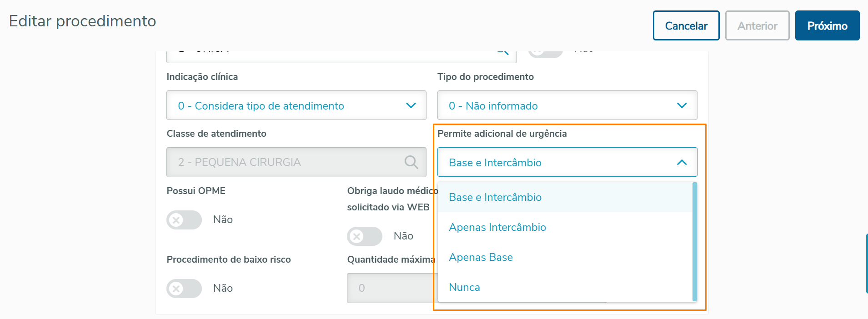Go to the next step with Próximo
The width and height of the screenshot is (868, 319).
(x=827, y=26)
